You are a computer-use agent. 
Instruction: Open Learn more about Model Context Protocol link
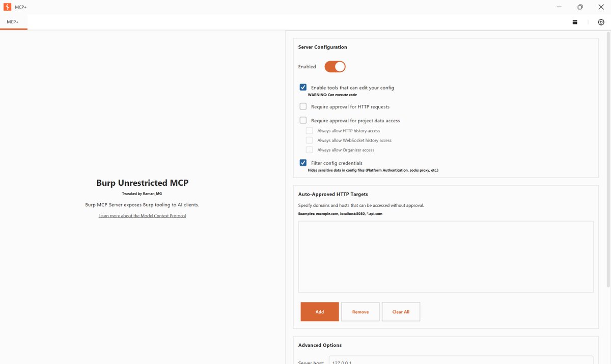pos(142,216)
